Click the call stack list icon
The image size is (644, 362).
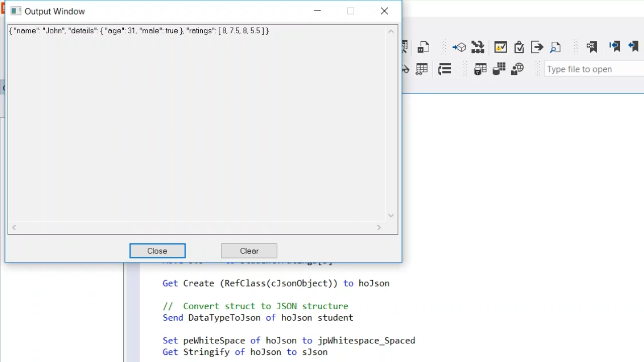coord(445,69)
